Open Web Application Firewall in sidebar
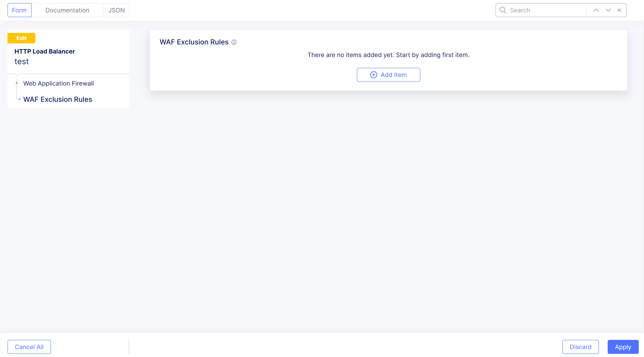This screenshot has width=644, height=357. [x=59, y=83]
